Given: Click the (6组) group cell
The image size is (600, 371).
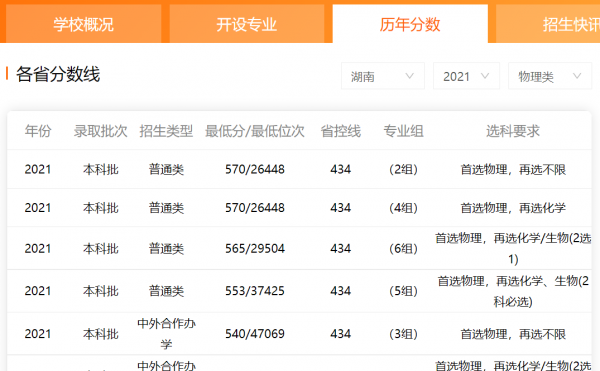Looking at the screenshot, I should [x=403, y=249].
